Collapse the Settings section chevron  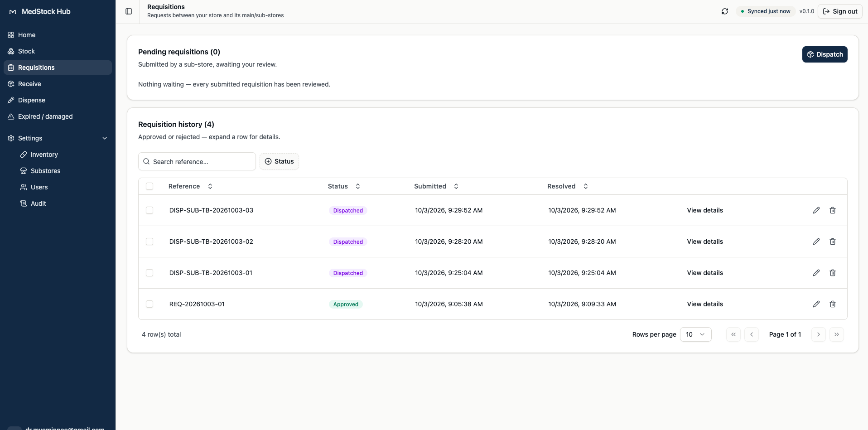tap(105, 138)
